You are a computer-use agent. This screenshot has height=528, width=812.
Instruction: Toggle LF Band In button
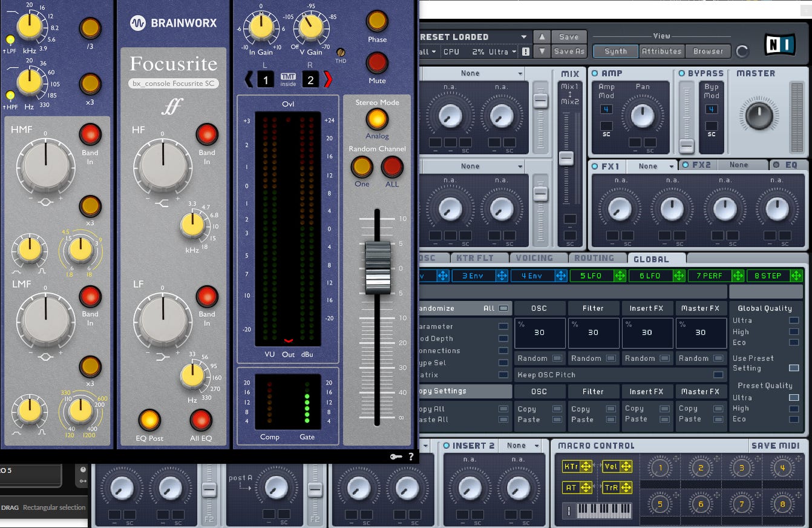click(207, 297)
